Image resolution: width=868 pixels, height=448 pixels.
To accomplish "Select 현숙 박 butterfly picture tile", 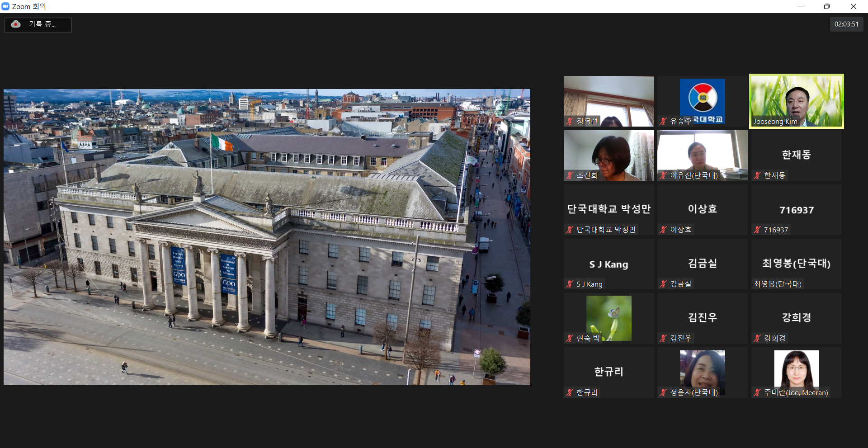I will [x=609, y=317].
